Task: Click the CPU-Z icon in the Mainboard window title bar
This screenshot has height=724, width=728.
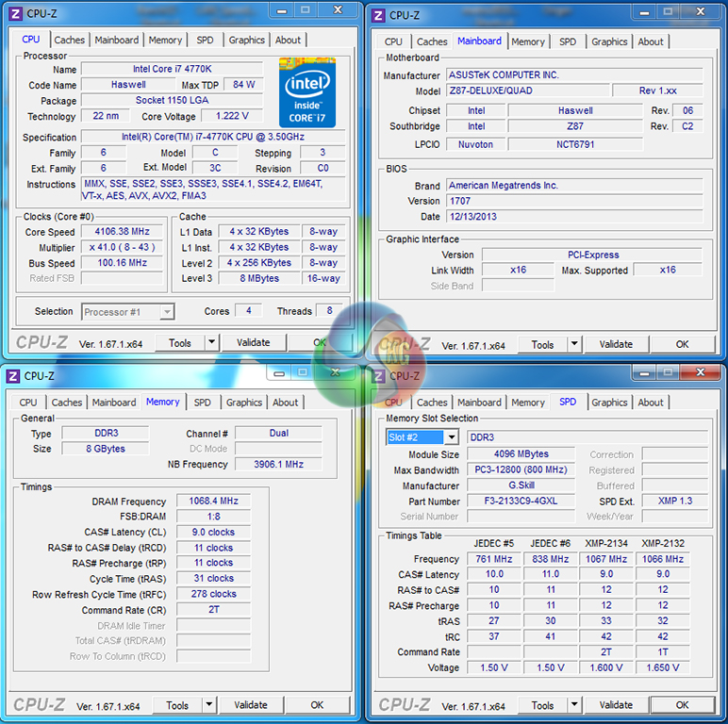Action: (378, 15)
